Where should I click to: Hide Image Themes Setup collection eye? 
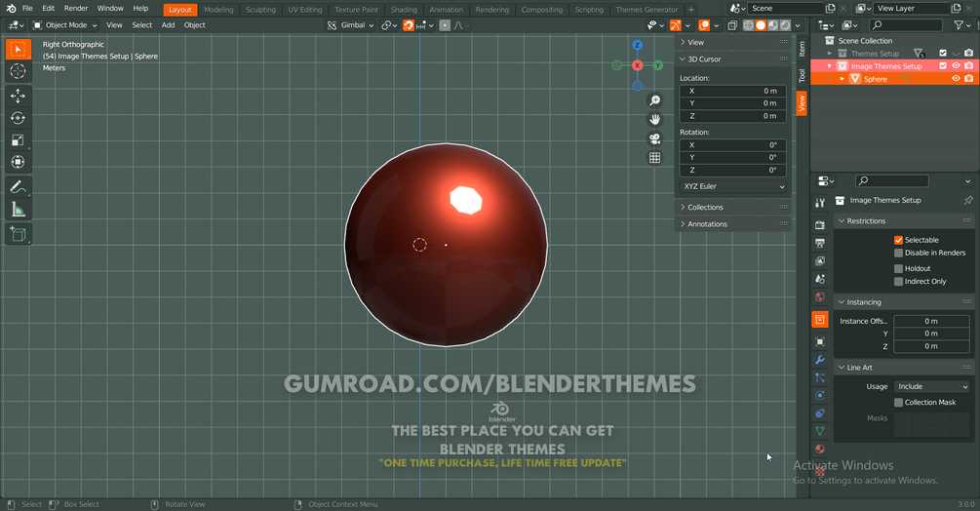[x=956, y=65]
